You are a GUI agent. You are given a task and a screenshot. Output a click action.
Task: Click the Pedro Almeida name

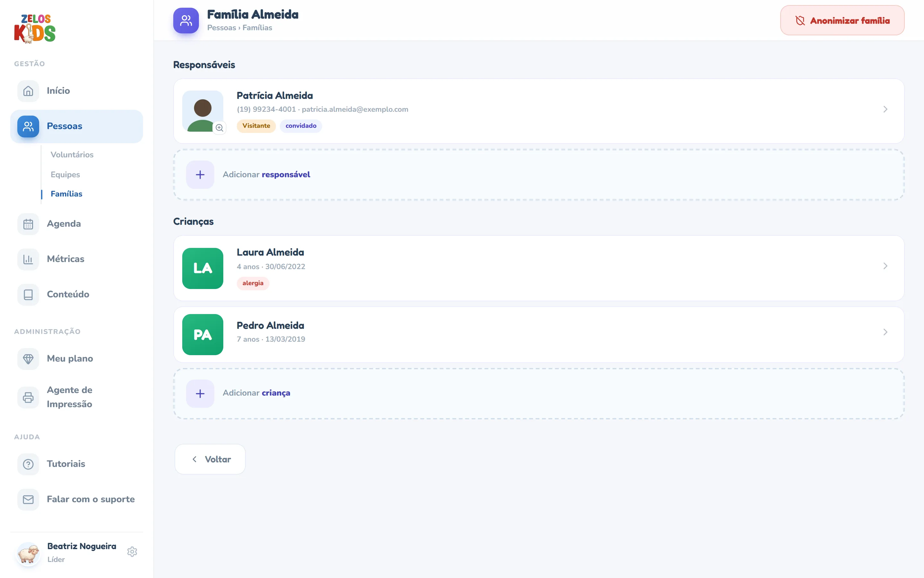click(x=270, y=325)
